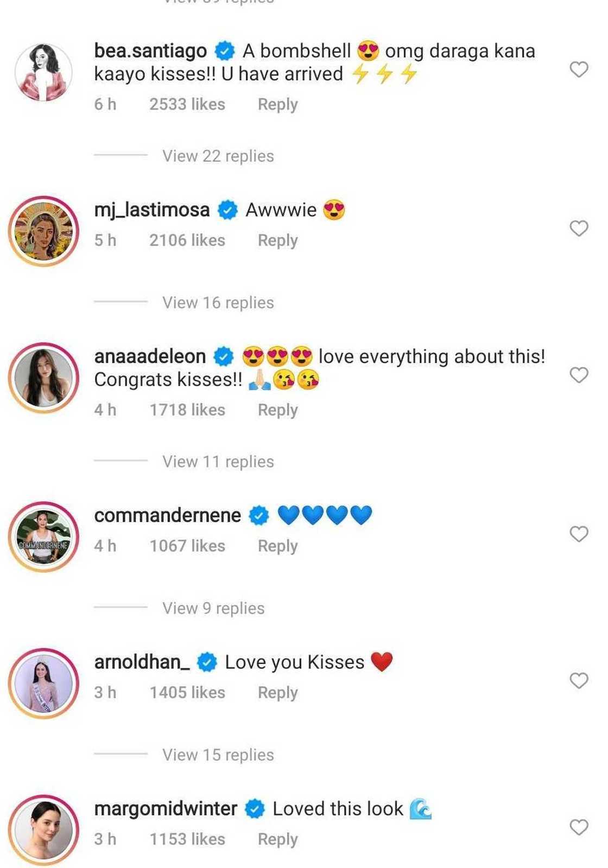The width and height of the screenshot is (608, 868).
Task: Like bea.santiago's comment with the heart
Action: (x=579, y=69)
